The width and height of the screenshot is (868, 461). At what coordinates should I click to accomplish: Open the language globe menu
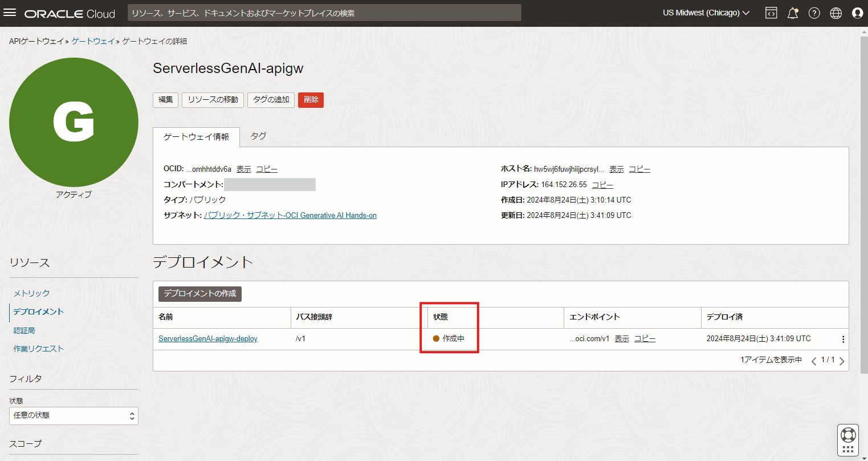pyautogui.click(x=836, y=13)
